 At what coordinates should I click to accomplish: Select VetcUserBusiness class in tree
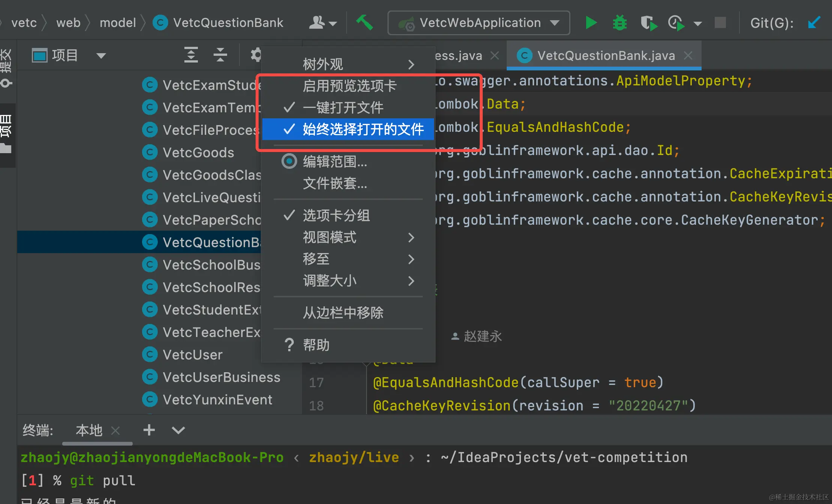pos(221,377)
